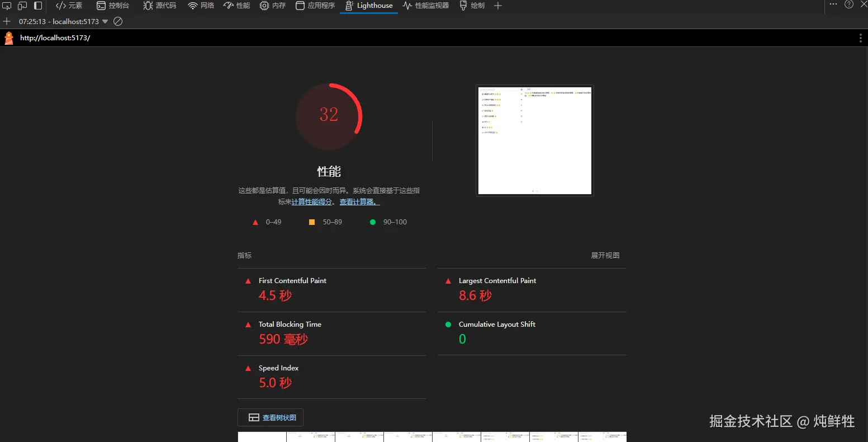Click the 指标 metrics section label
Screen dimensions: 868x442
click(245, 256)
